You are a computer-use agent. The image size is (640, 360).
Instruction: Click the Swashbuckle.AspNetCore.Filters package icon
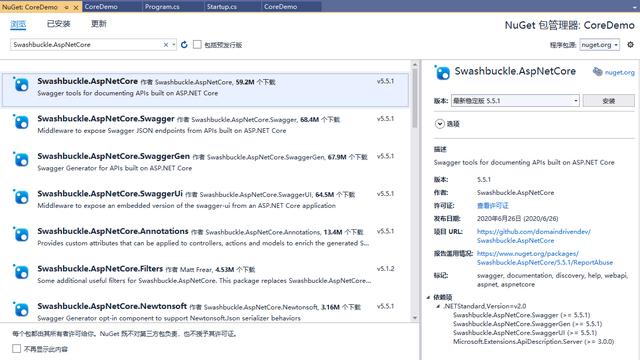click(21, 273)
